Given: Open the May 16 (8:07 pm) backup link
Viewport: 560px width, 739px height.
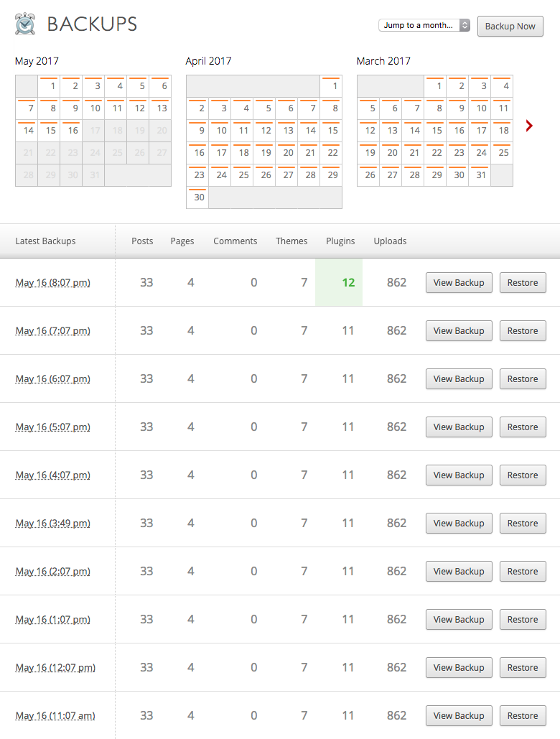Looking at the screenshot, I should [x=52, y=283].
